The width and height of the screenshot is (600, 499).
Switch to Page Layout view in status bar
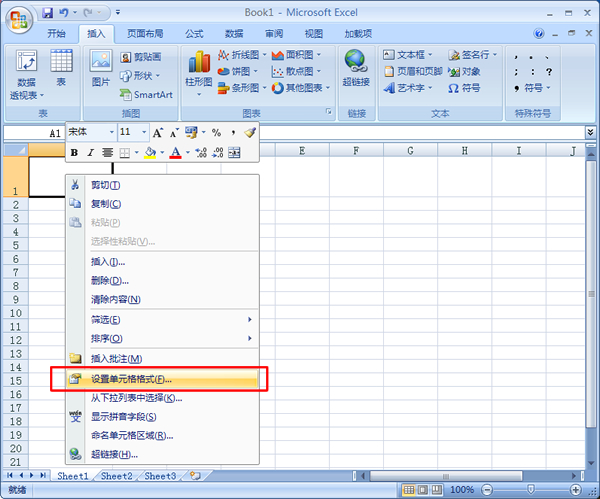pos(423,489)
